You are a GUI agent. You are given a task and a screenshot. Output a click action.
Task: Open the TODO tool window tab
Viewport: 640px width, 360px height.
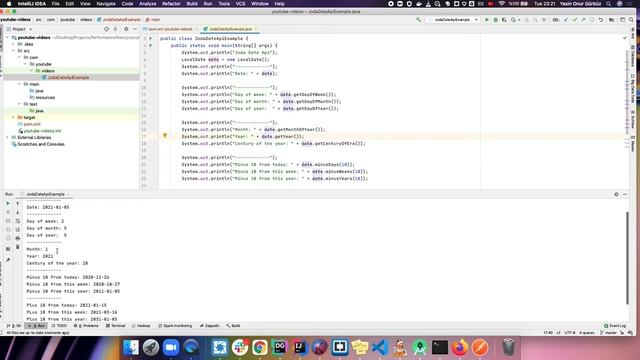click(59, 326)
